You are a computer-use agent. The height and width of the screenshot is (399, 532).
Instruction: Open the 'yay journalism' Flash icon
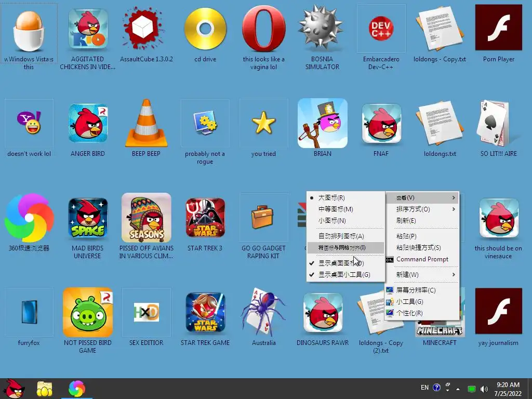498,311
